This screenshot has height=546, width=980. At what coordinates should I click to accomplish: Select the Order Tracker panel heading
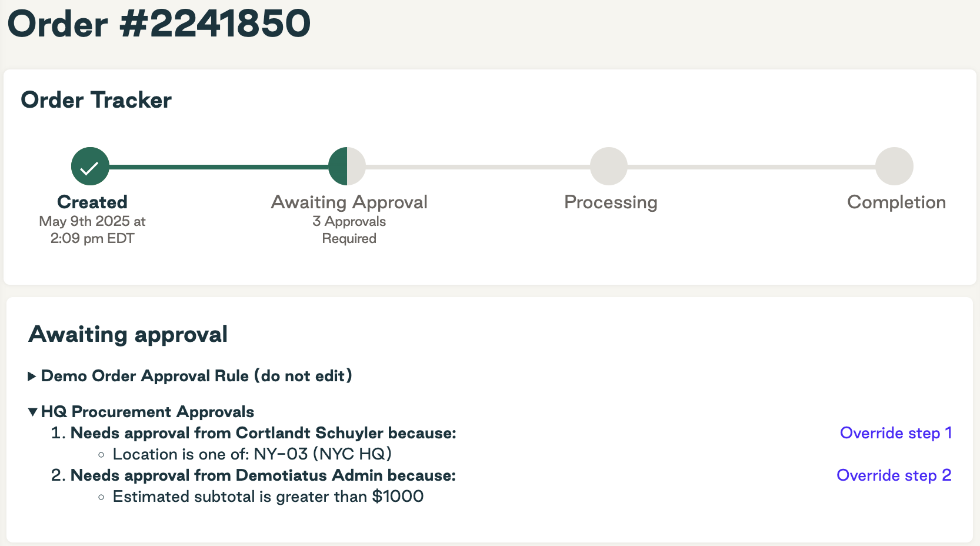click(96, 100)
